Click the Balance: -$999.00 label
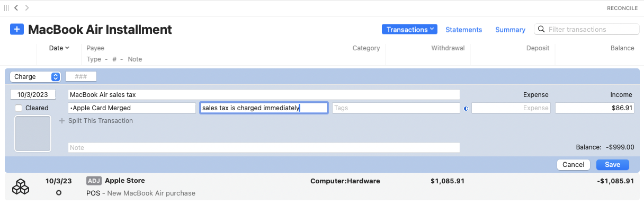644x204 pixels. (x=605, y=148)
